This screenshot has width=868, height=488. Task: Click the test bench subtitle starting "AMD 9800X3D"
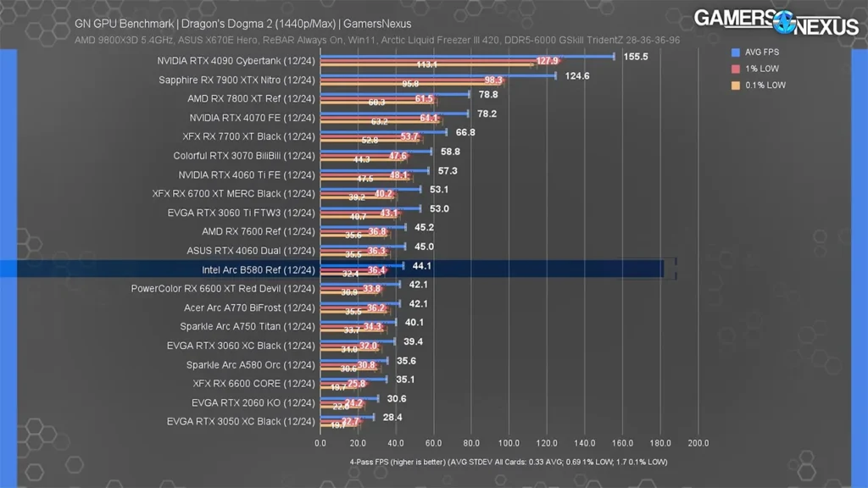pyautogui.click(x=377, y=41)
